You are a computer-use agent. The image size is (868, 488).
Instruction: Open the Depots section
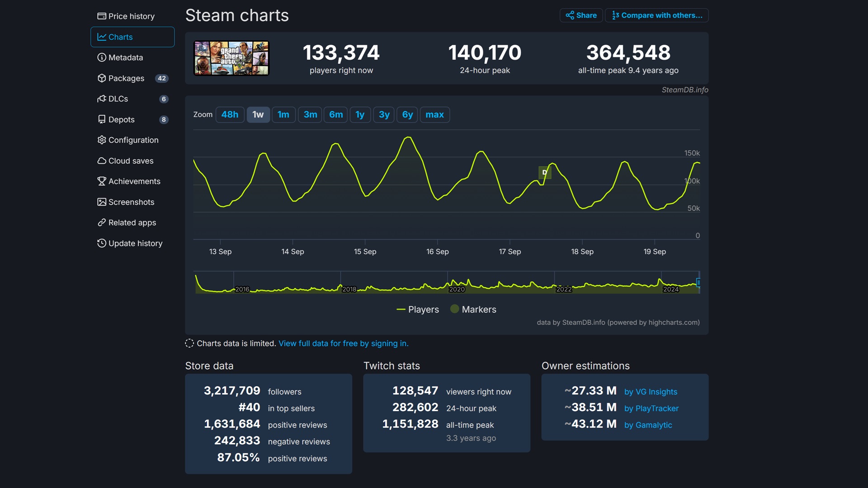pos(121,119)
